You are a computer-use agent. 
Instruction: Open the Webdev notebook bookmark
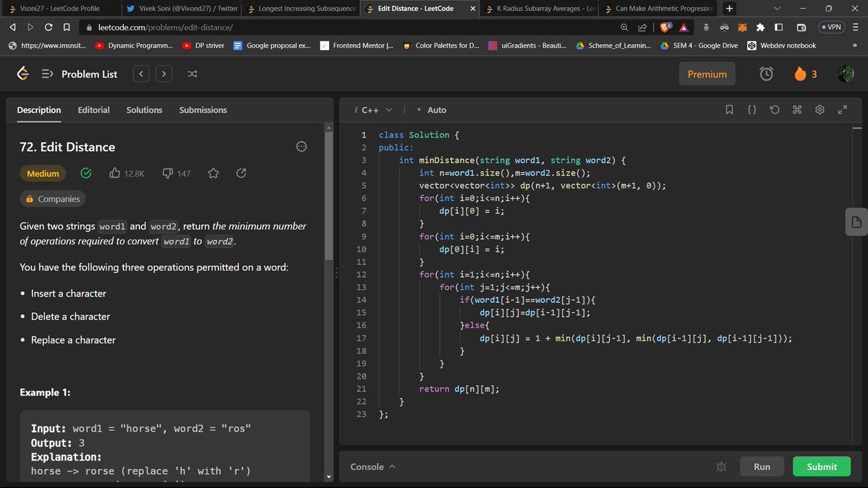tap(782, 46)
